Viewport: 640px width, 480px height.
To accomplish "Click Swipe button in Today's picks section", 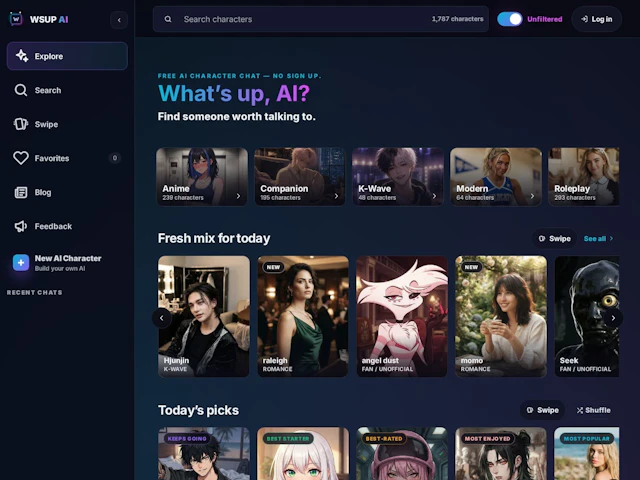I will tap(542, 410).
